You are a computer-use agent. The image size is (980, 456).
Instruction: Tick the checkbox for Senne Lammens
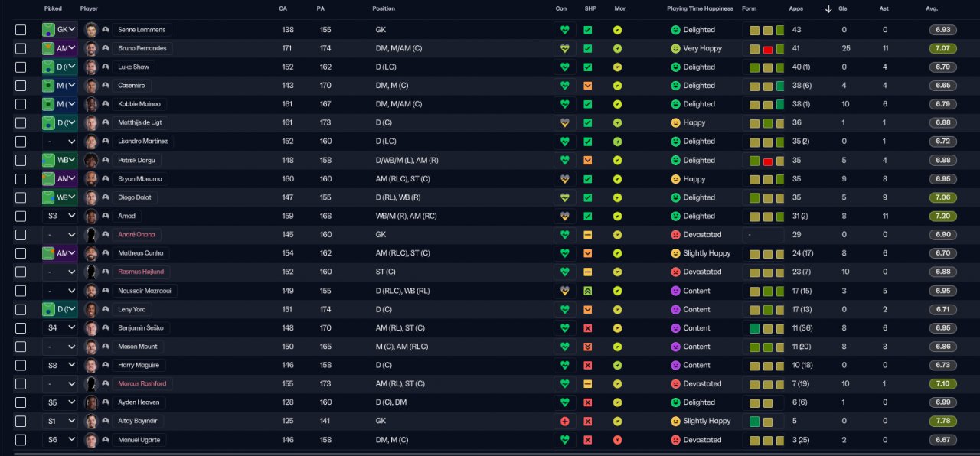[21, 30]
